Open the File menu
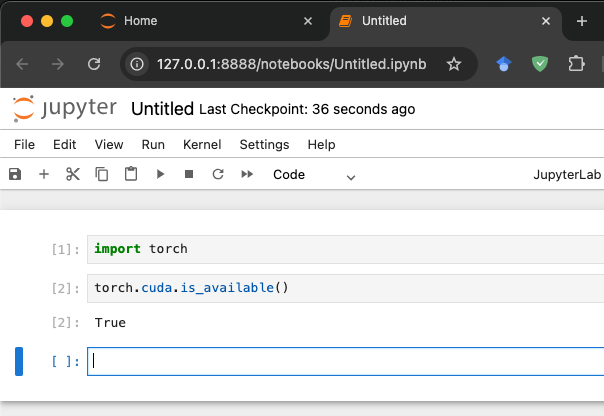Screen dimensions: 604x416 24,145
